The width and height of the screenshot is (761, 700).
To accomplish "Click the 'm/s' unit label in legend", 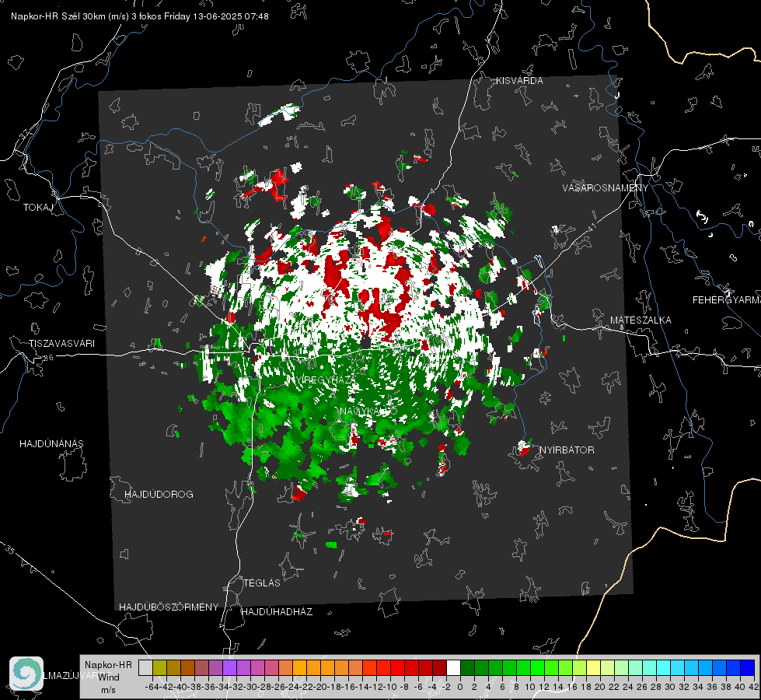I will coord(108,690).
